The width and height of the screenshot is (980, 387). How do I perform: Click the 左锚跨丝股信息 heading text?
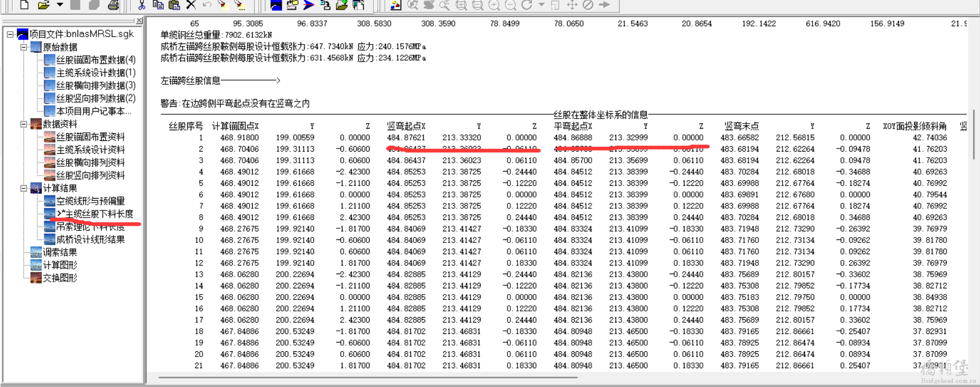(x=190, y=81)
